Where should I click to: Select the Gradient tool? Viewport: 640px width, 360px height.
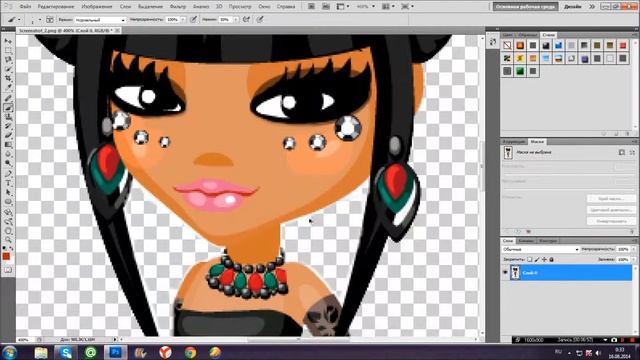tap(8, 145)
